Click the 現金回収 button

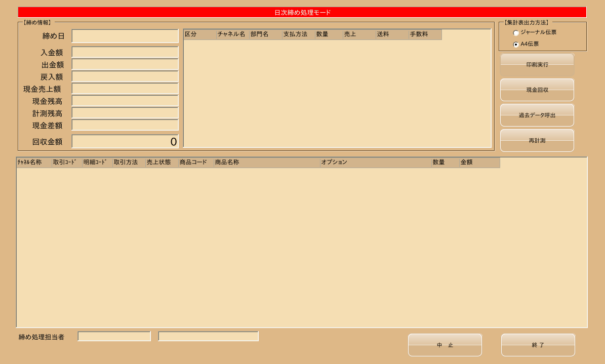[x=537, y=90]
